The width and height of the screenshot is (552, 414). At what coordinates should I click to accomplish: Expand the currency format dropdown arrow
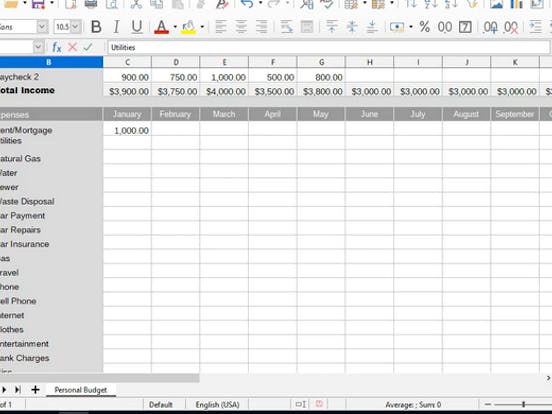[x=410, y=27]
